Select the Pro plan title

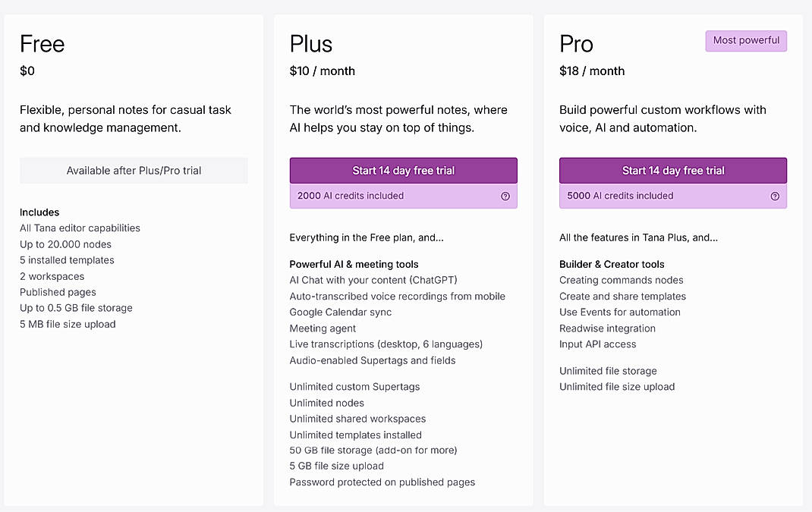point(576,44)
